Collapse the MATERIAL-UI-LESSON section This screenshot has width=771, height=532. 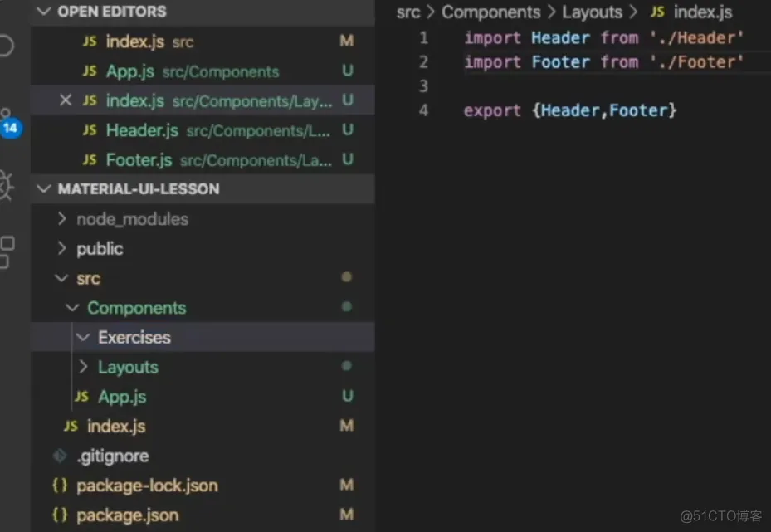[x=43, y=188]
